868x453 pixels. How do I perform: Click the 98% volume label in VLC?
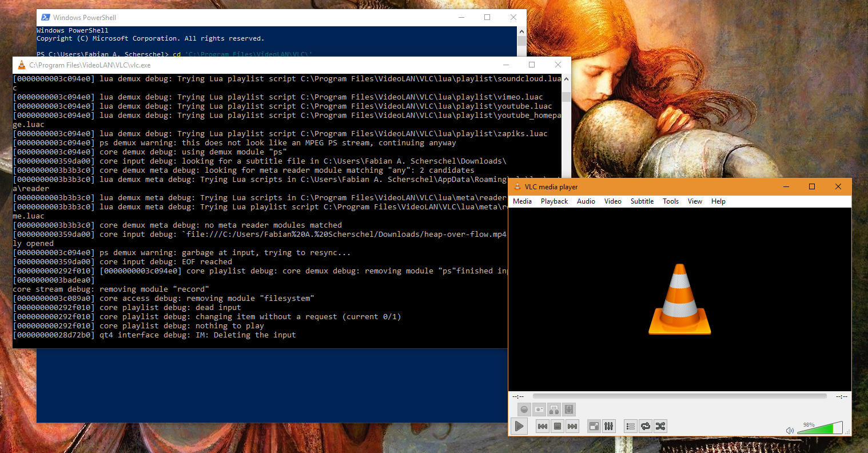pyautogui.click(x=809, y=425)
